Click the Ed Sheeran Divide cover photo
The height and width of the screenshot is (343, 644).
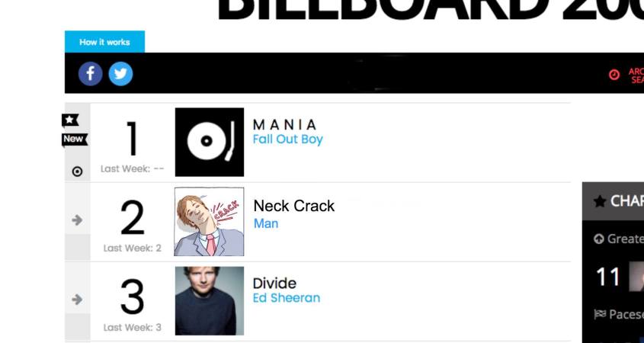(x=210, y=300)
